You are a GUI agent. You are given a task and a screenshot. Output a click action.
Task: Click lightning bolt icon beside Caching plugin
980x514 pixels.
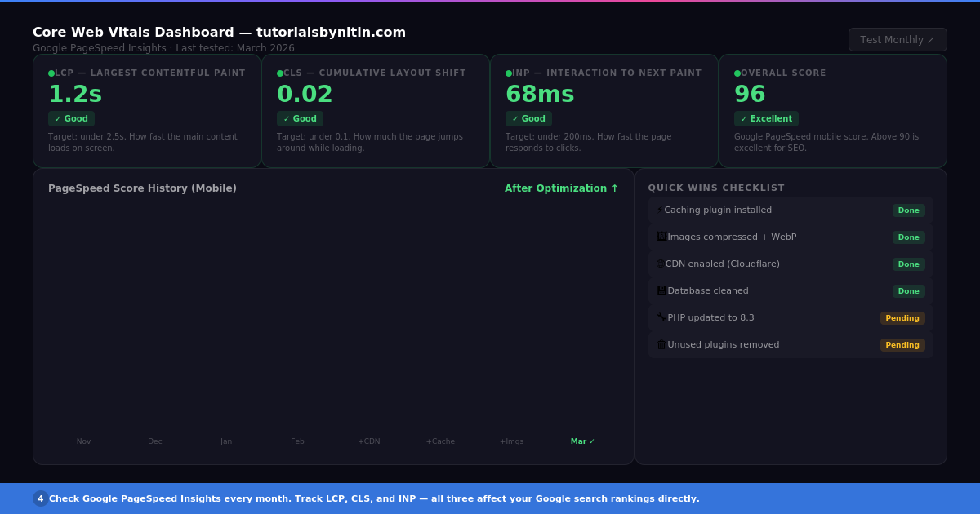click(x=660, y=210)
